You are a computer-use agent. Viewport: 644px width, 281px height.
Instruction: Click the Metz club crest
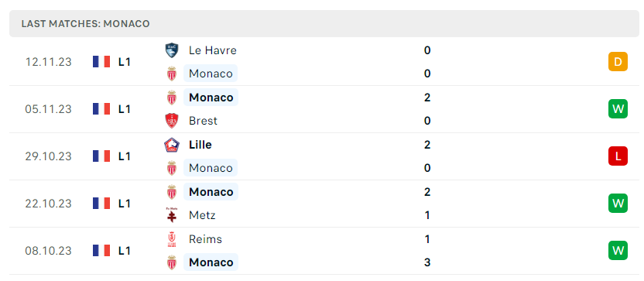[172, 215]
